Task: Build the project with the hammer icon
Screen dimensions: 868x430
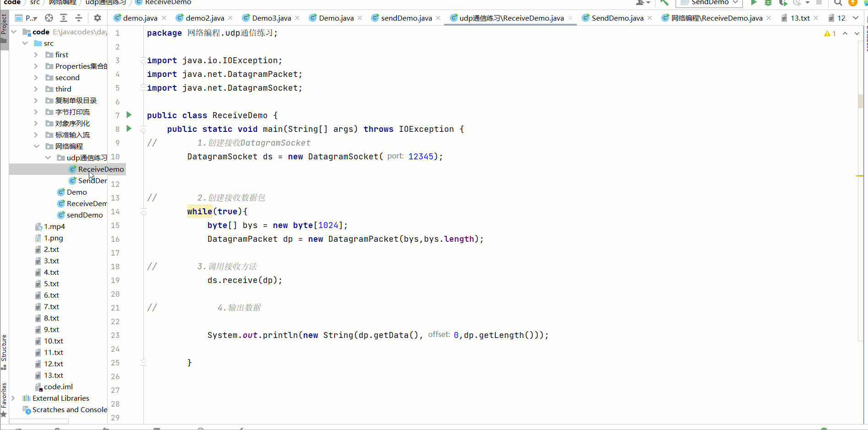Action: [664, 2]
